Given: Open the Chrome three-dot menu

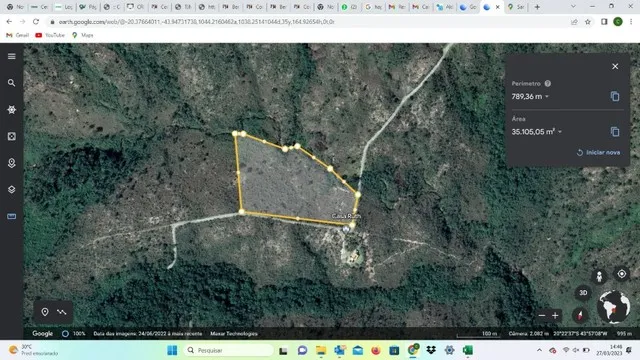Looking at the screenshot, I should pos(631,22).
